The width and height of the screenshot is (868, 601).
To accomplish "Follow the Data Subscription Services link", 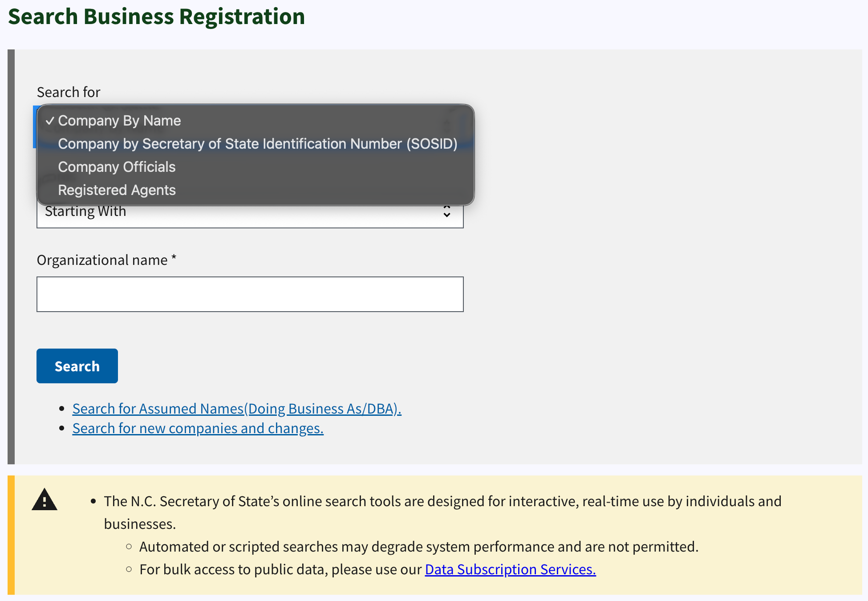I will tap(511, 569).
